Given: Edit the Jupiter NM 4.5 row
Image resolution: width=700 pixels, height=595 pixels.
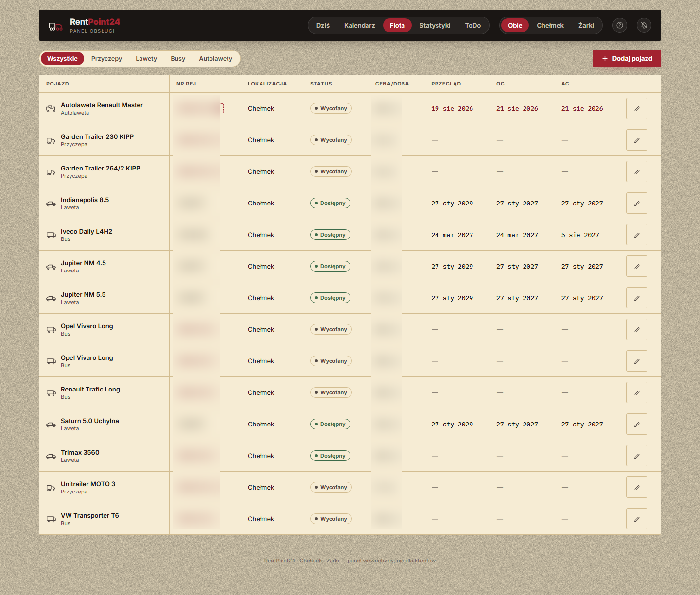Looking at the screenshot, I should 637,266.
